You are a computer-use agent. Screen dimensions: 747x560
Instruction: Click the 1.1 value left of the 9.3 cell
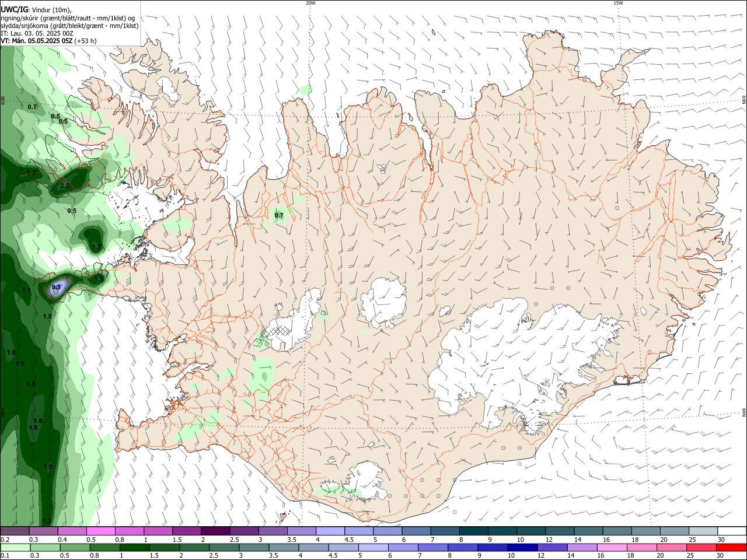26,290
